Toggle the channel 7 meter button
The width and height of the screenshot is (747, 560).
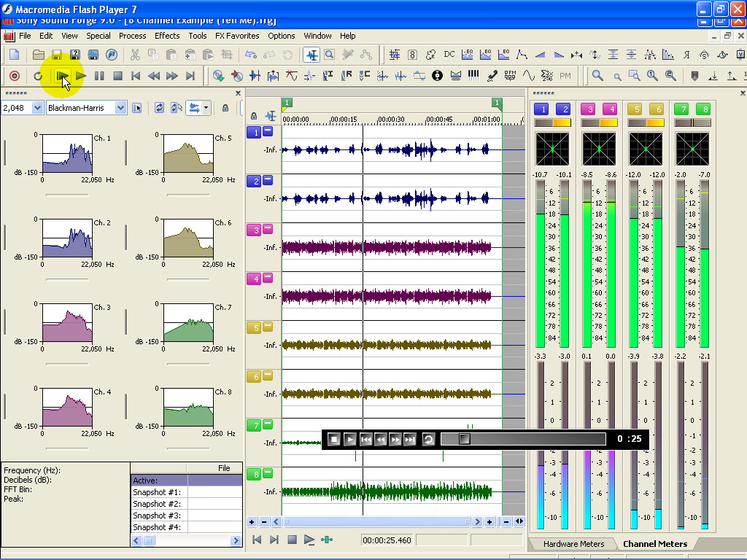click(x=681, y=109)
